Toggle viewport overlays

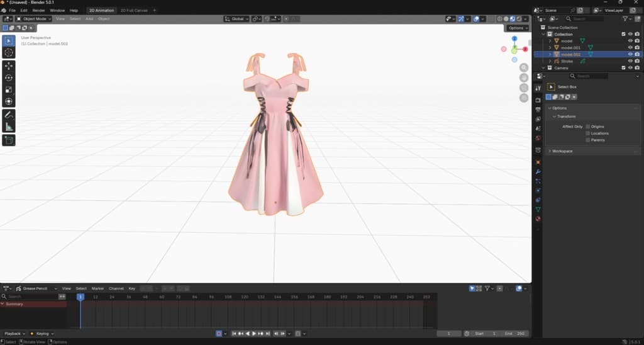[477, 19]
